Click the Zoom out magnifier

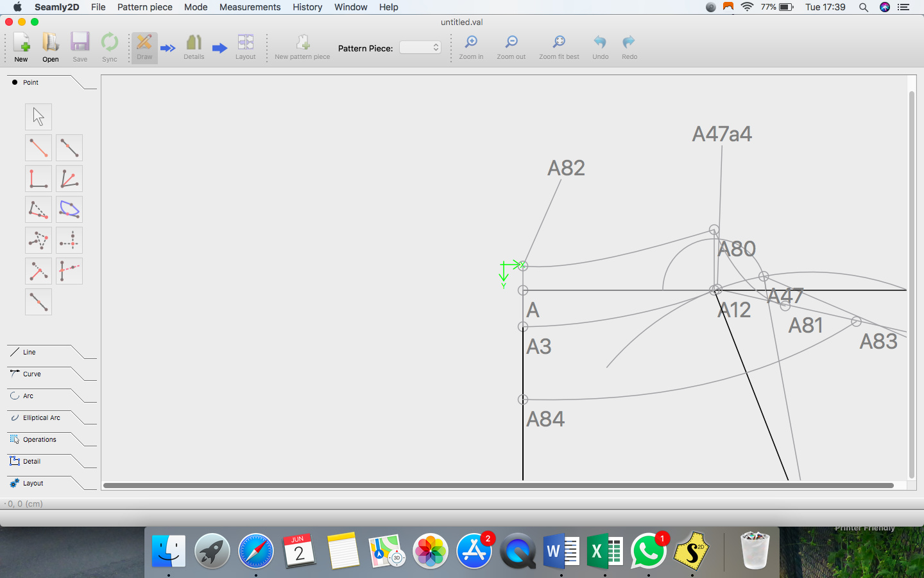point(511,48)
